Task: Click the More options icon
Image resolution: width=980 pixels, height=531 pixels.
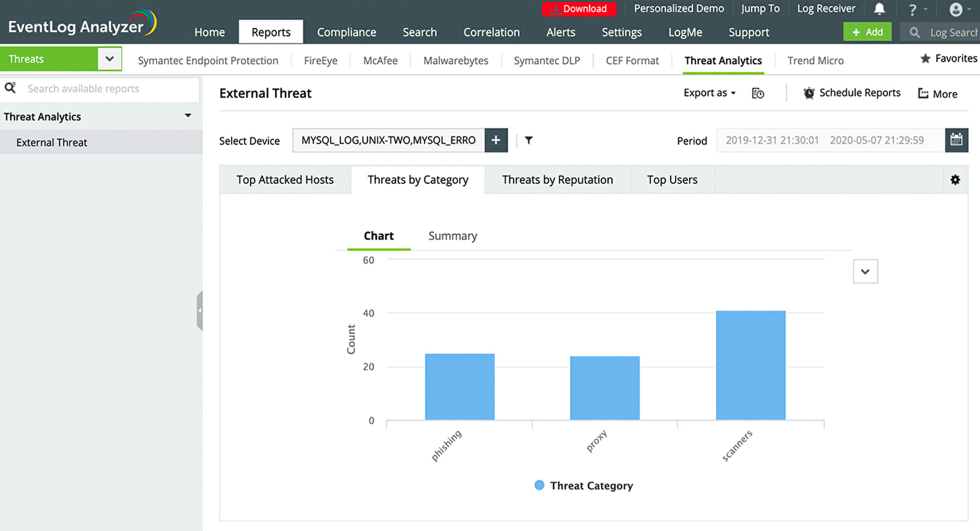Action: click(923, 93)
